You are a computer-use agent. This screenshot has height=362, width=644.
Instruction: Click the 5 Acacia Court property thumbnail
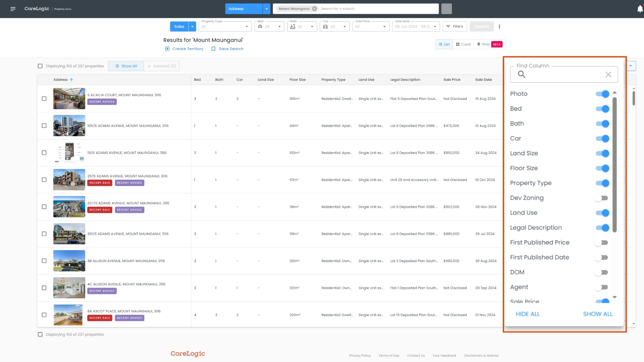tap(69, 98)
